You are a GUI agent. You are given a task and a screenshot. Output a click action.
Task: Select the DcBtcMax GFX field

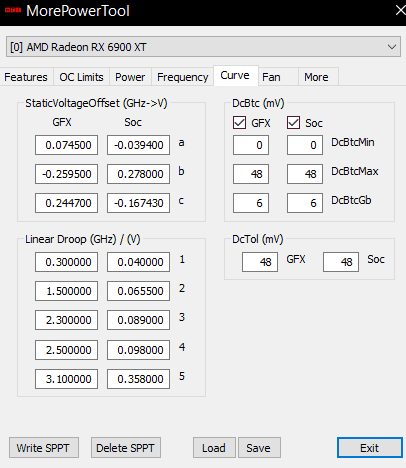(251, 174)
